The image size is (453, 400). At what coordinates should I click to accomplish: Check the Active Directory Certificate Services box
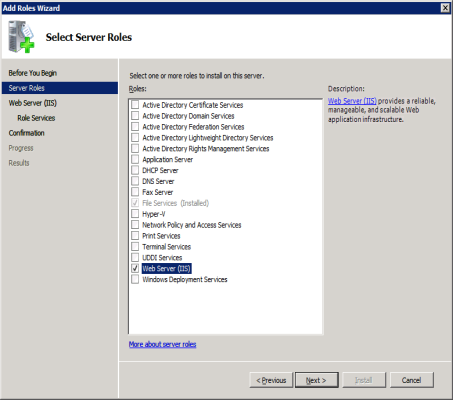[x=135, y=105]
